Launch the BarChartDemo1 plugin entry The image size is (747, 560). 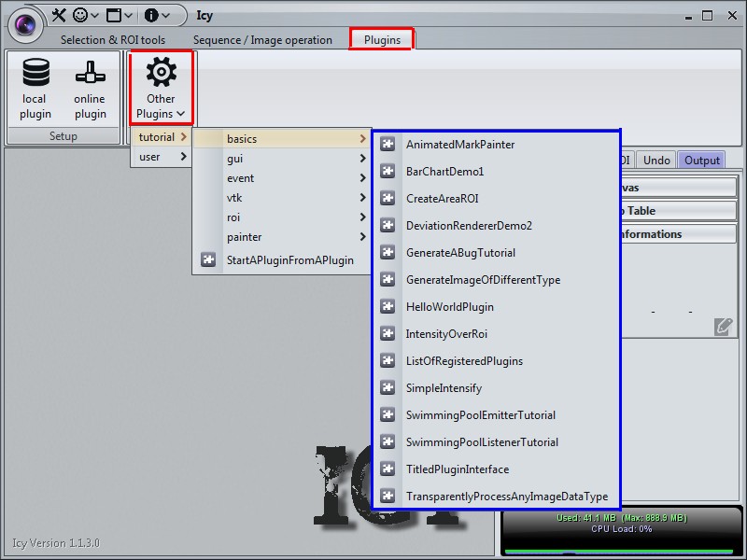[497, 171]
